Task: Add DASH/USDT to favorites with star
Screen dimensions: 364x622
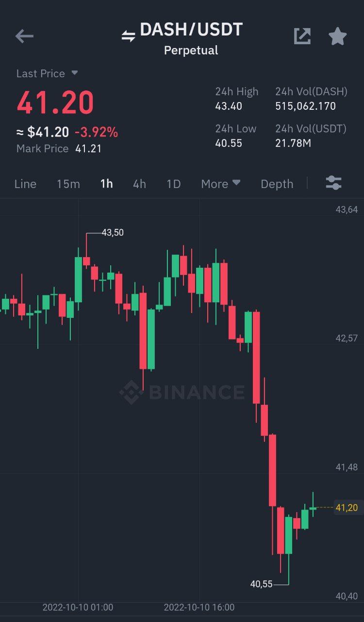Action: tap(338, 36)
